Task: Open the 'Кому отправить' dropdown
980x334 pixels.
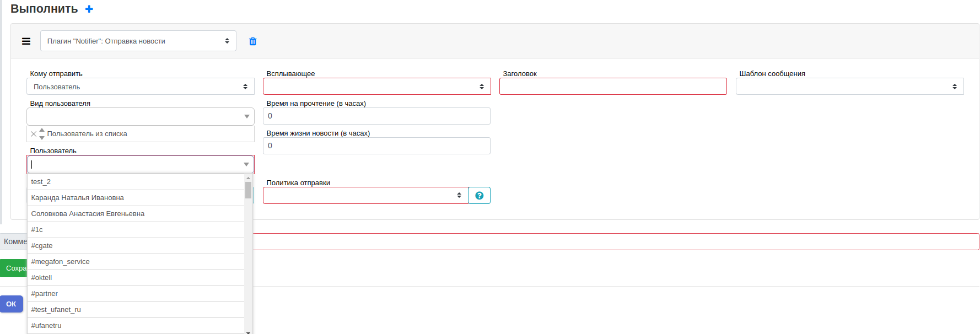Action: [141, 87]
